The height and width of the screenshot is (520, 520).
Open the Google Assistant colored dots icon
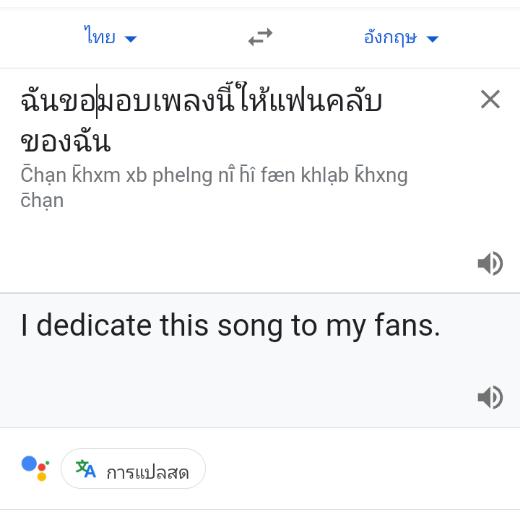pyautogui.click(x=35, y=468)
